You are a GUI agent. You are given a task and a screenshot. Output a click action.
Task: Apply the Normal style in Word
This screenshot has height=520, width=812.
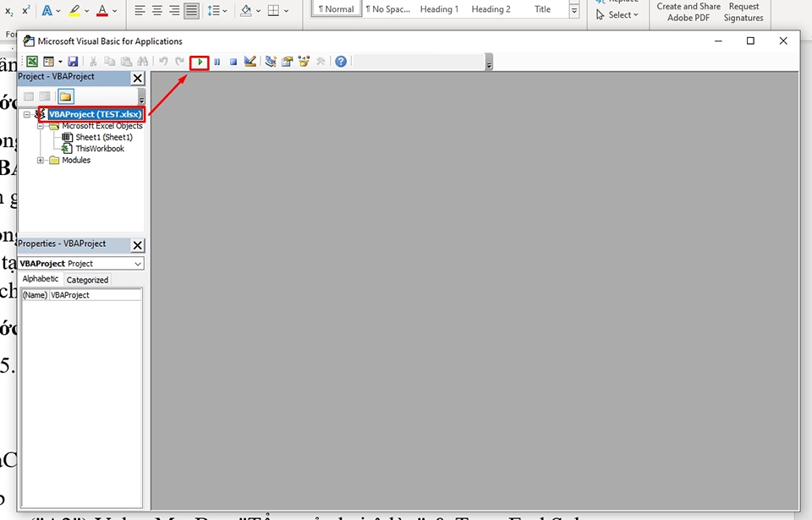click(336, 8)
